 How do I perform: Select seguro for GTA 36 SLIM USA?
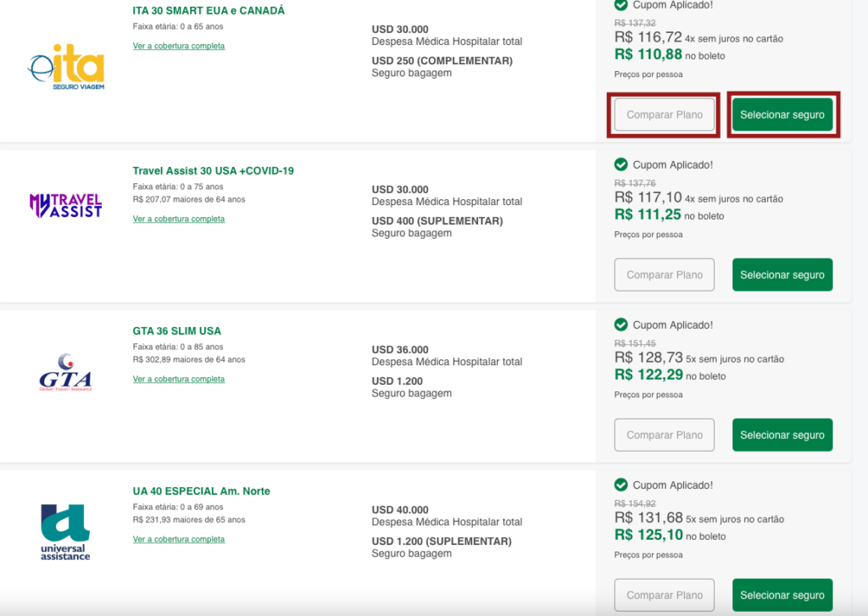coord(782,435)
